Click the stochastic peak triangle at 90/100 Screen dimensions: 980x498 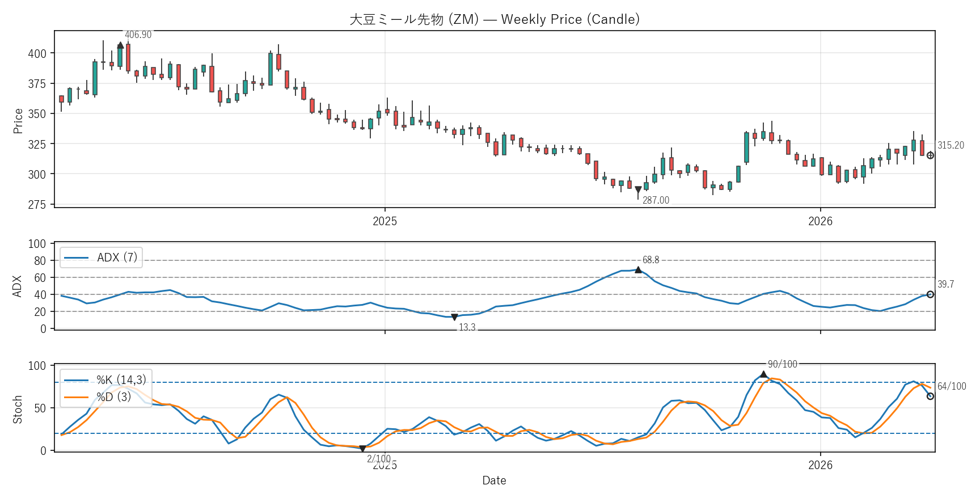click(x=763, y=374)
